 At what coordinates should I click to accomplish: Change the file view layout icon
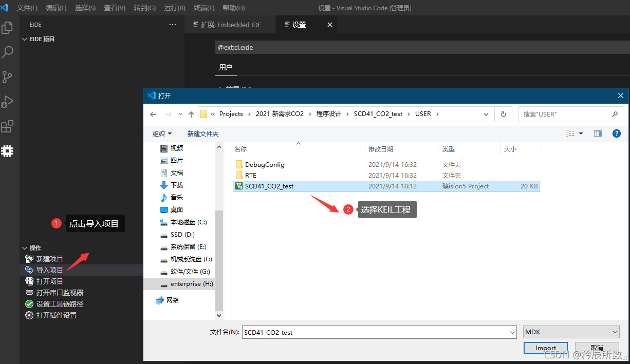click(x=570, y=133)
